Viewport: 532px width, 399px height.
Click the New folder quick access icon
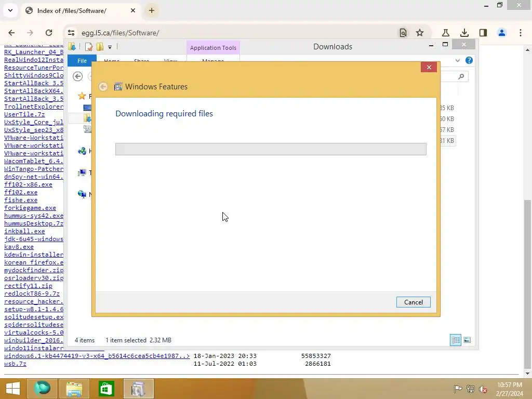pyautogui.click(x=100, y=46)
